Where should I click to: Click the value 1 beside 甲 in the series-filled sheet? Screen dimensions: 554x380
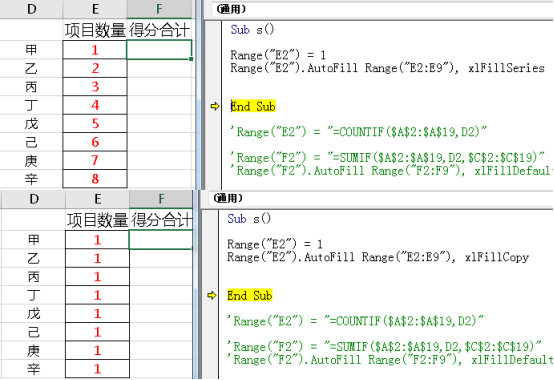pos(95,50)
